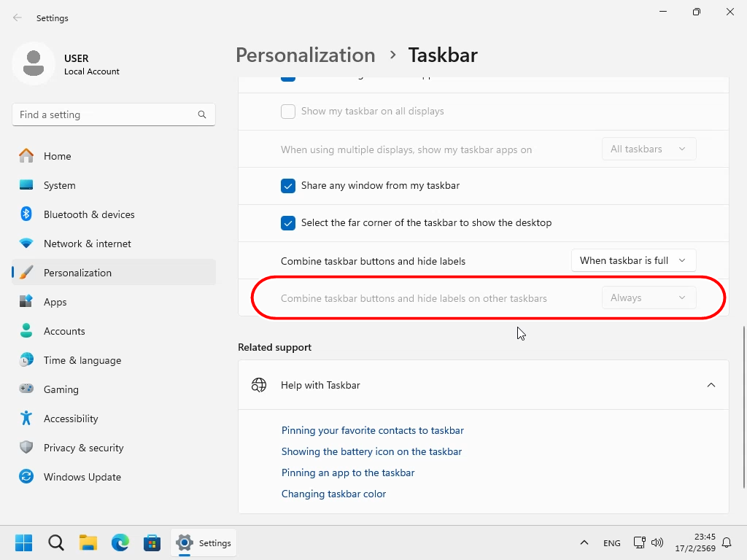
Task: Click the search magnifier in Find a setting
Action: (202, 114)
